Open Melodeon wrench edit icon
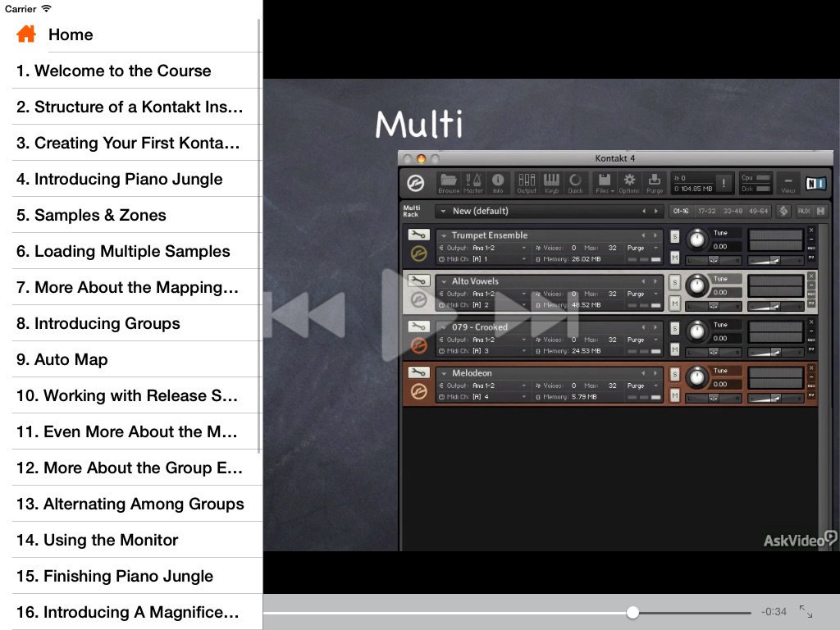Screen dimensions: 840x630 pyautogui.click(x=418, y=372)
